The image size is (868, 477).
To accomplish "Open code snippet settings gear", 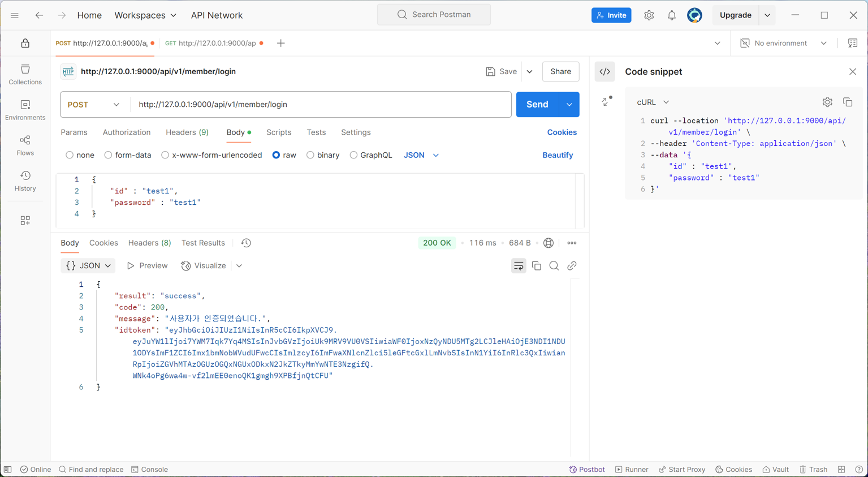I will pos(827,102).
